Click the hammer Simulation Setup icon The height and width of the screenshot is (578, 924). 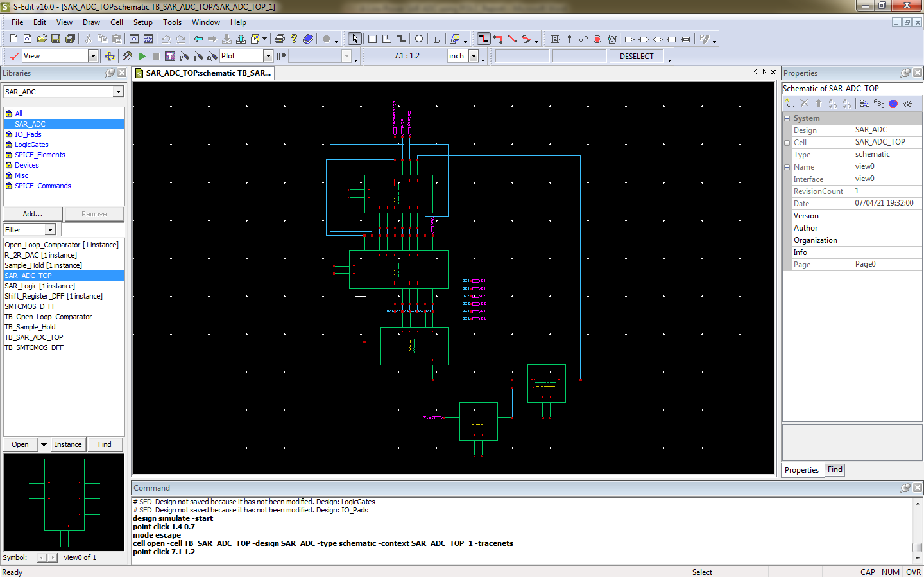pos(127,57)
